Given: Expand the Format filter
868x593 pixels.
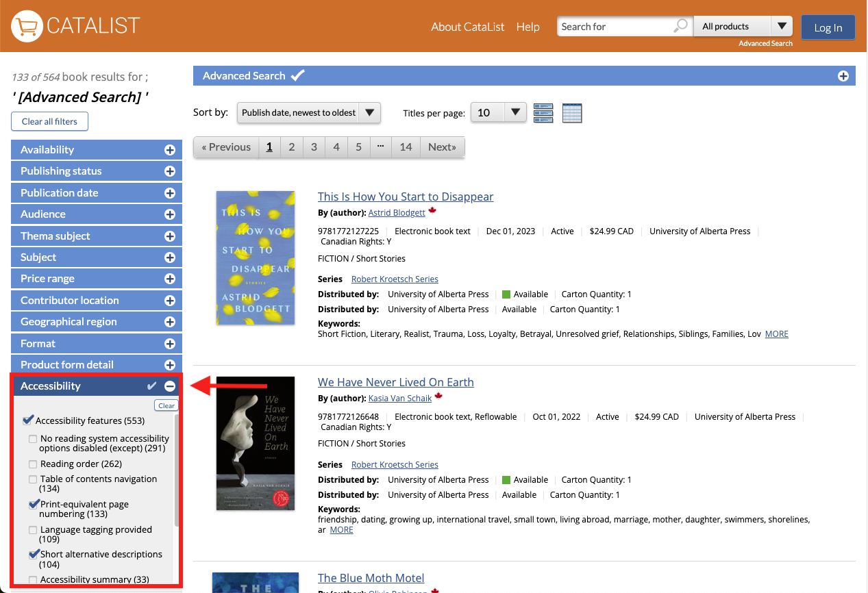Looking at the screenshot, I should (x=97, y=344).
